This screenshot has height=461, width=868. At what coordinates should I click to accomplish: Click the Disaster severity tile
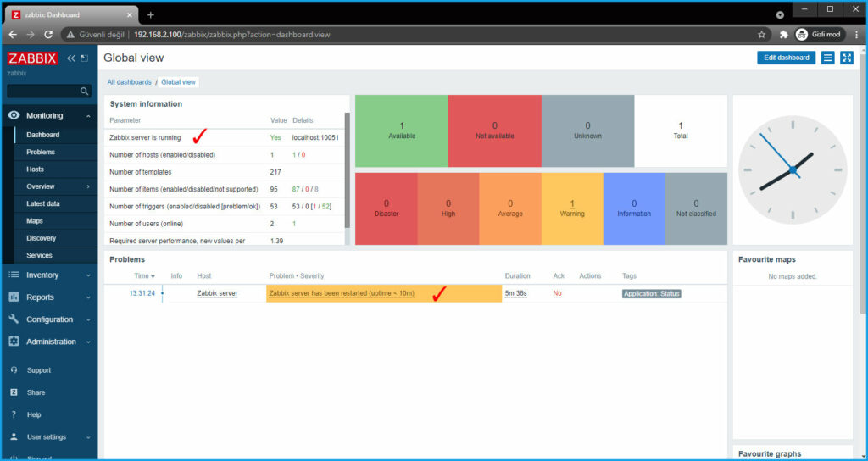point(387,208)
